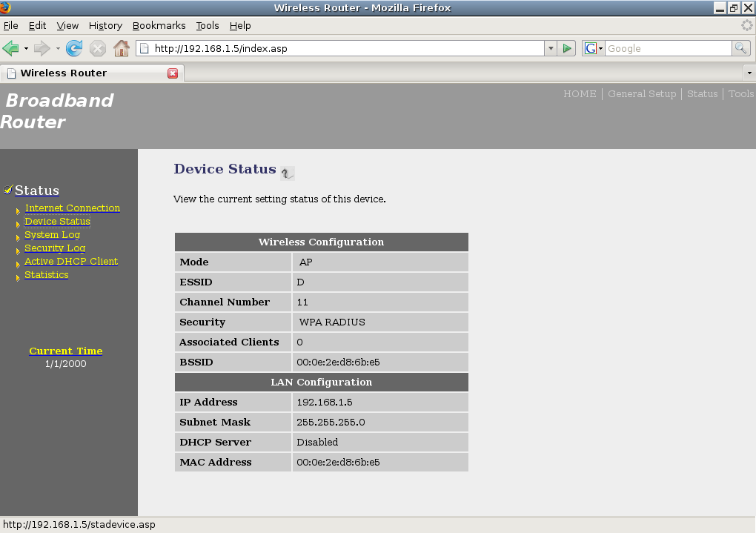Viewport: 756px width, 533px height.
Task: Click the LAN Configuration table header
Action: 322,382
